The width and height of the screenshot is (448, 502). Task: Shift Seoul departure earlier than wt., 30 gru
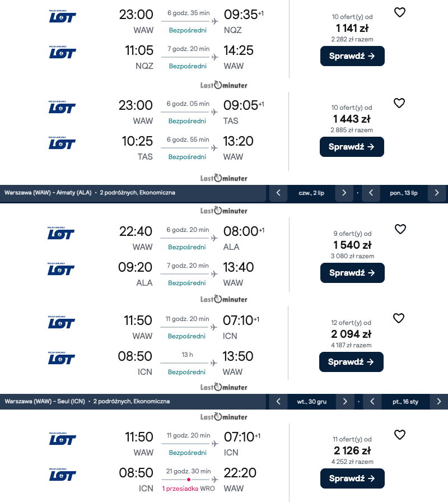pyautogui.click(x=278, y=402)
